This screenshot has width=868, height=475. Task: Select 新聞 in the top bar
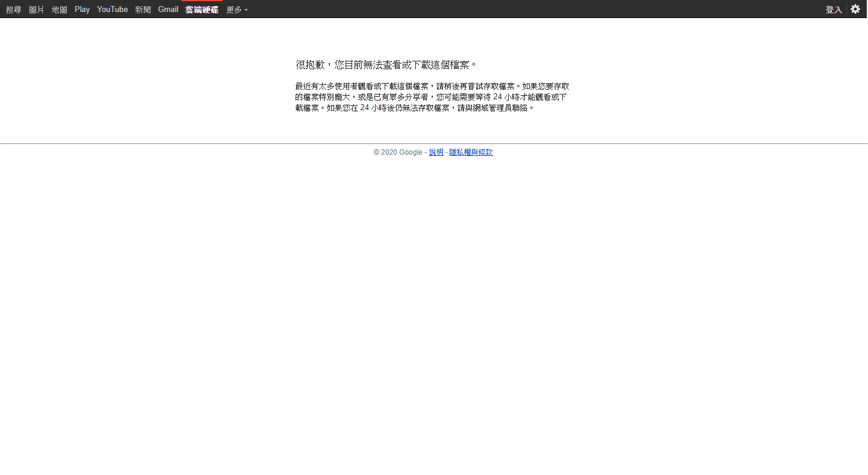143,9
